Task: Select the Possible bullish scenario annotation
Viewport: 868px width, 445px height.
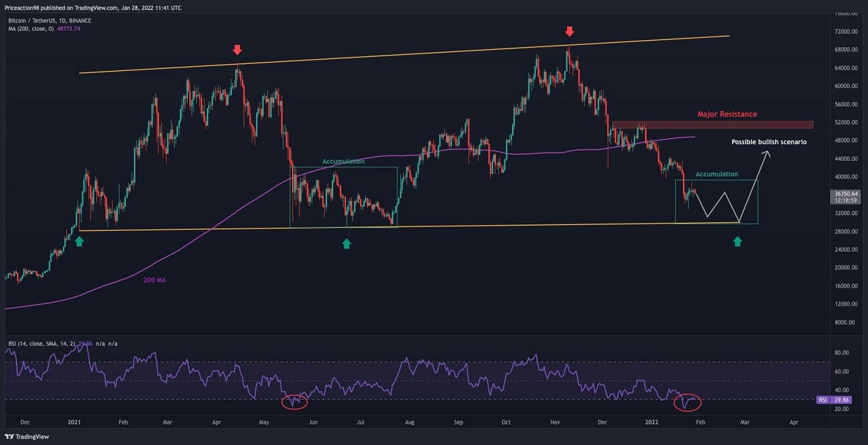Action: tap(769, 142)
